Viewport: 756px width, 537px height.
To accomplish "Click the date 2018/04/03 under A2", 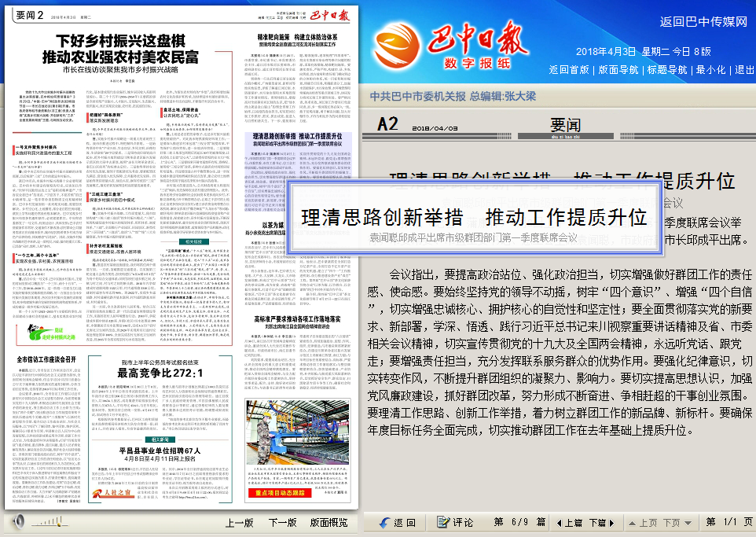I will point(435,128).
